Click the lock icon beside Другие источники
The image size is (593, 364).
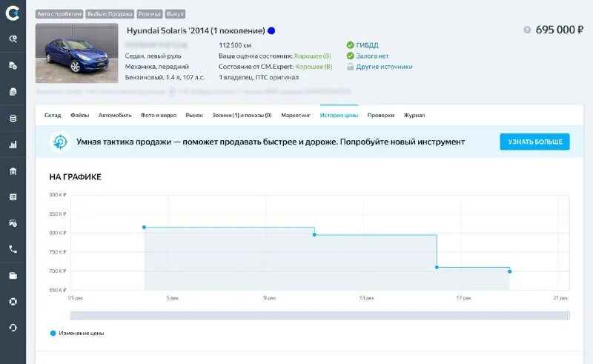coord(350,67)
